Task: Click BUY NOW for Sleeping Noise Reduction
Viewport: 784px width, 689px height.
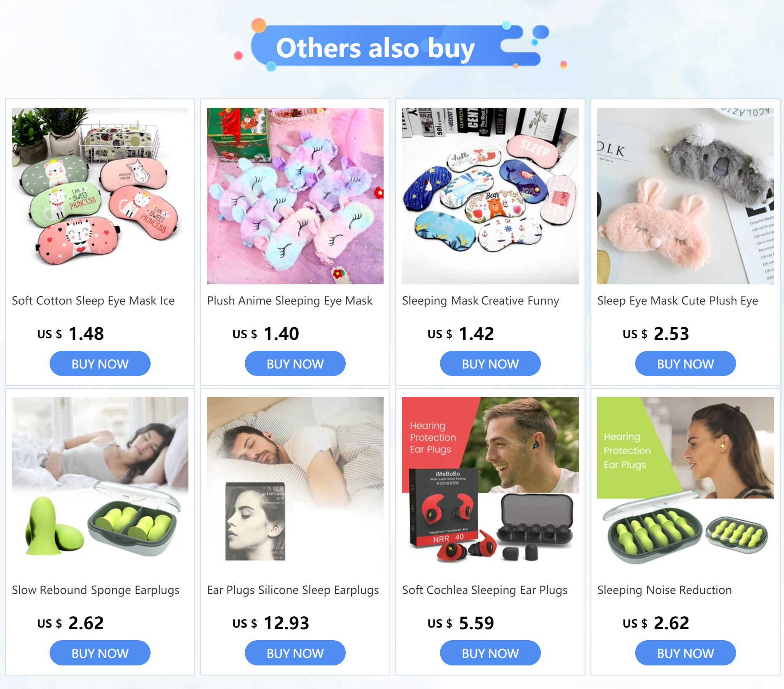Action: pos(686,653)
